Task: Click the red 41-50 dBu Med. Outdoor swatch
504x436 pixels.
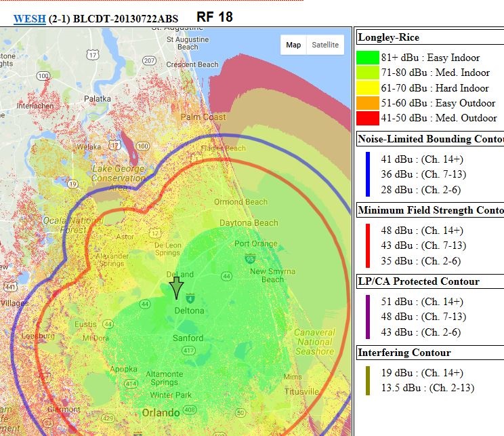Action: (x=367, y=118)
